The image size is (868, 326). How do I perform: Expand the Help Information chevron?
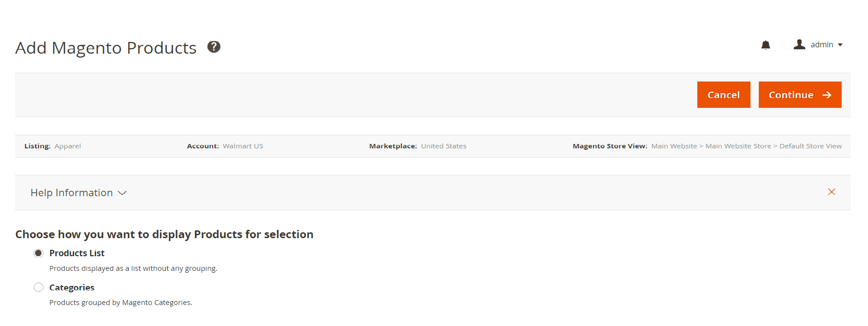point(122,193)
